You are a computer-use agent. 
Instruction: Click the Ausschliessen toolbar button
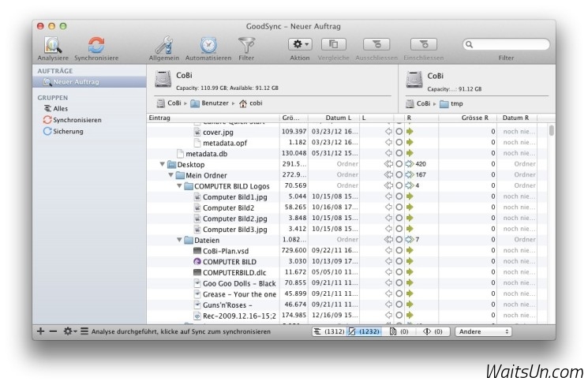[x=376, y=44]
